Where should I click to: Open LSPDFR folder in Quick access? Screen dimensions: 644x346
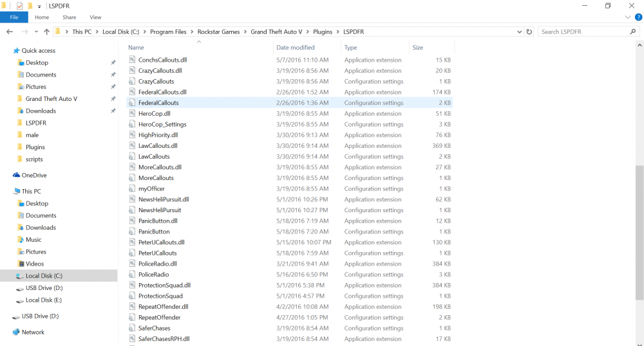pos(35,123)
